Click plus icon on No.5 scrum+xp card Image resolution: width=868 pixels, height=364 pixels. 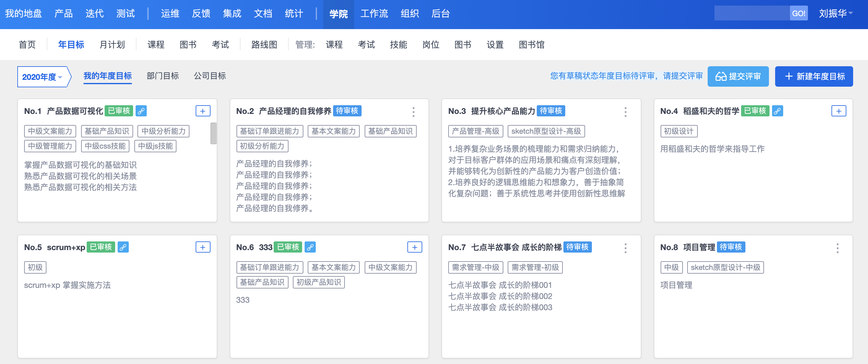point(203,247)
